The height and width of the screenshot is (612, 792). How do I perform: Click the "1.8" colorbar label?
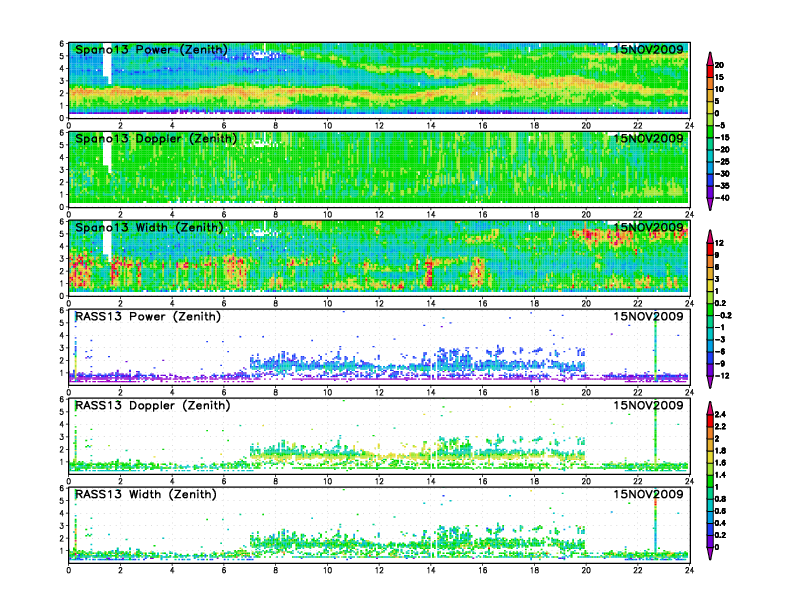tap(720, 451)
